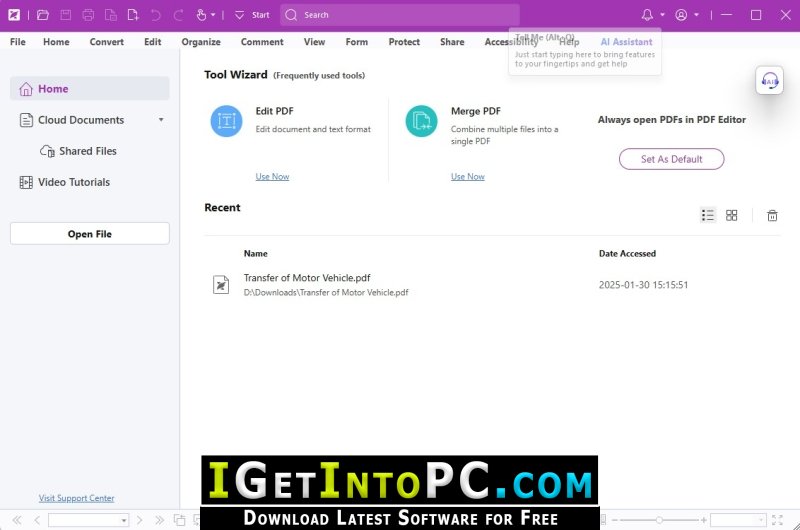The width and height of the screenshot is (800, 530).
Task: Click the zoom in plus button
Action: click(704, 520)
